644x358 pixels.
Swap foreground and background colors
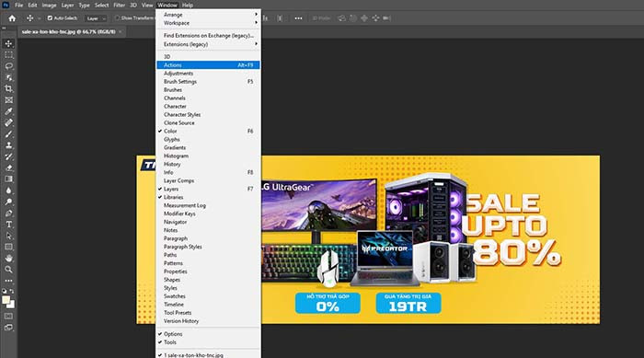coord(12,291)
